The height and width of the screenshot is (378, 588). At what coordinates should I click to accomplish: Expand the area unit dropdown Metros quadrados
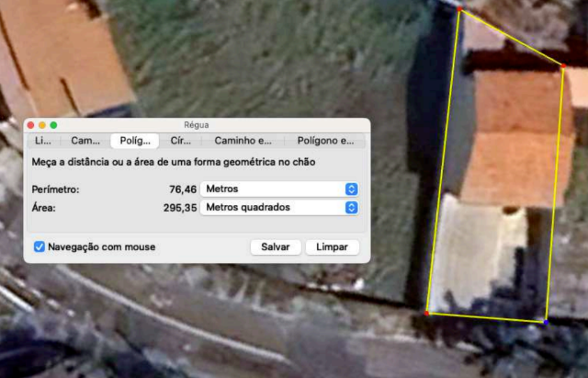280,208
